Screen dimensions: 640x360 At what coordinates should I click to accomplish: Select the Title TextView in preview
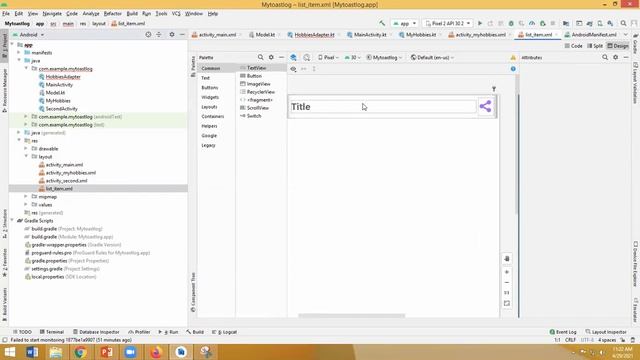[382, 107]
